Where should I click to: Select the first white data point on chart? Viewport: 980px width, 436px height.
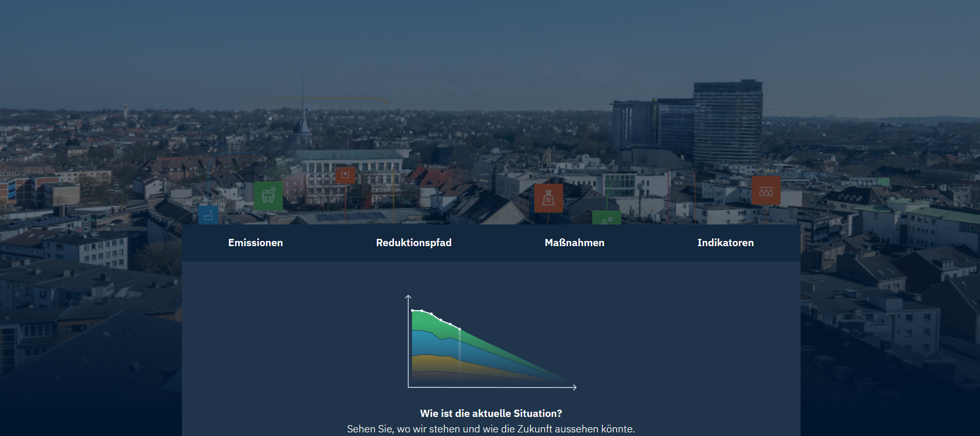pyautogui.click(x=412, y=311)
